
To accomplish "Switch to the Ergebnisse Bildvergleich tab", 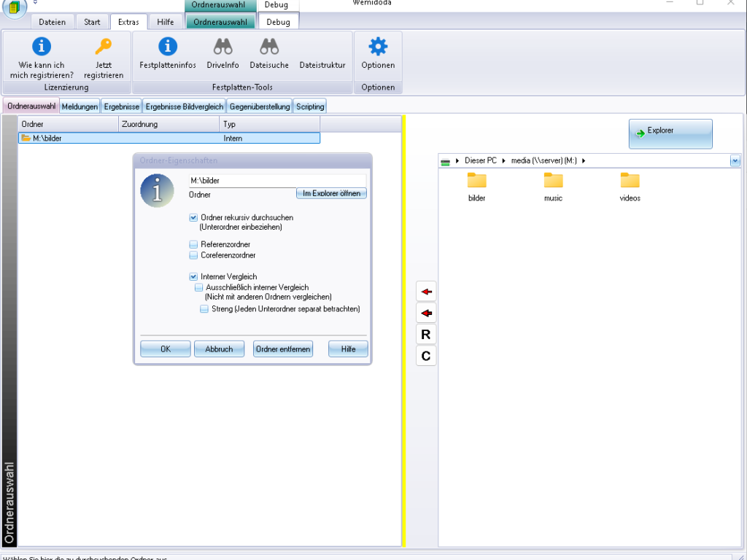I will click(185, 106).
